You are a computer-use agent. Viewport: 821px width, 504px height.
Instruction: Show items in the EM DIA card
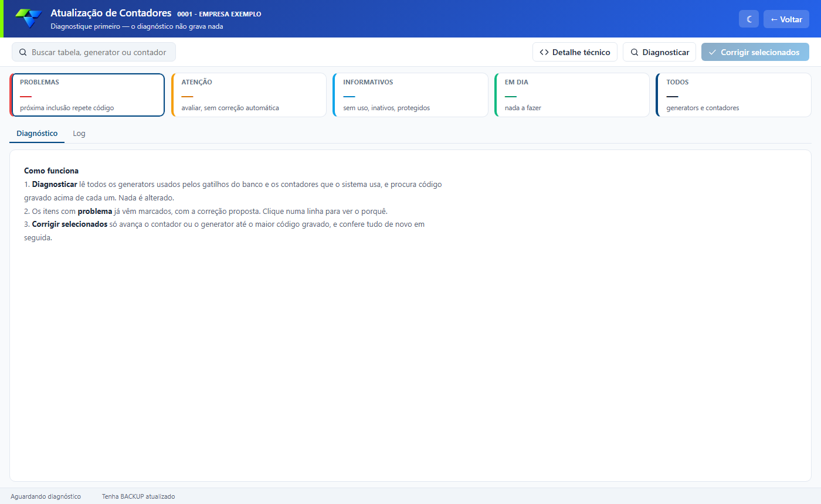(572, 95)
